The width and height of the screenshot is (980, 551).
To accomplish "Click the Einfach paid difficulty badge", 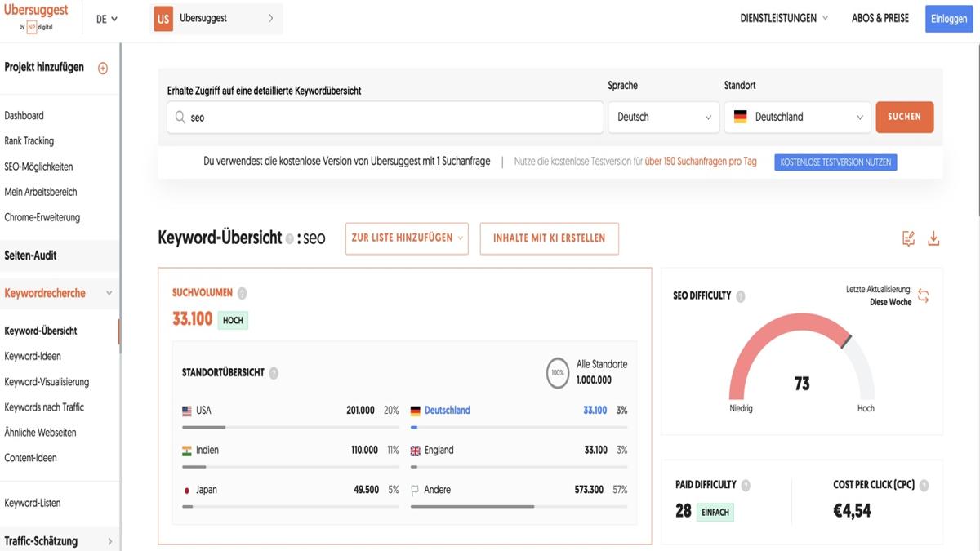I will click(x=715, y=513).
